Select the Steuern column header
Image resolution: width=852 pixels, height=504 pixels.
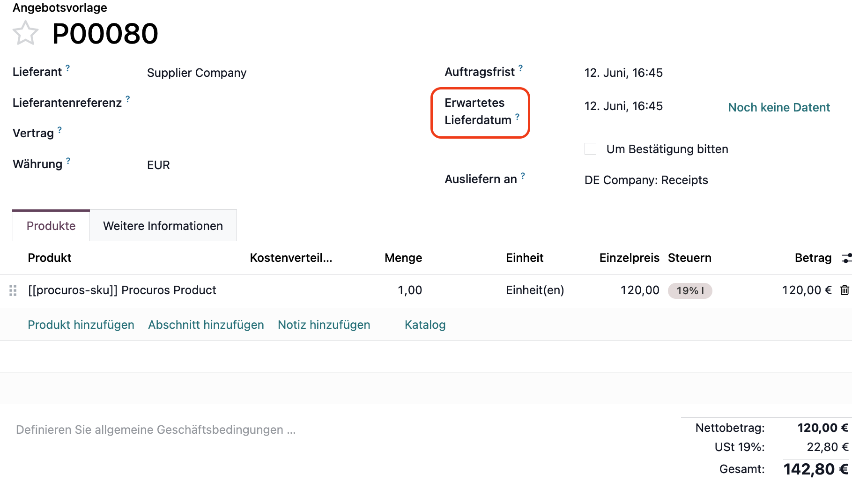689,258
